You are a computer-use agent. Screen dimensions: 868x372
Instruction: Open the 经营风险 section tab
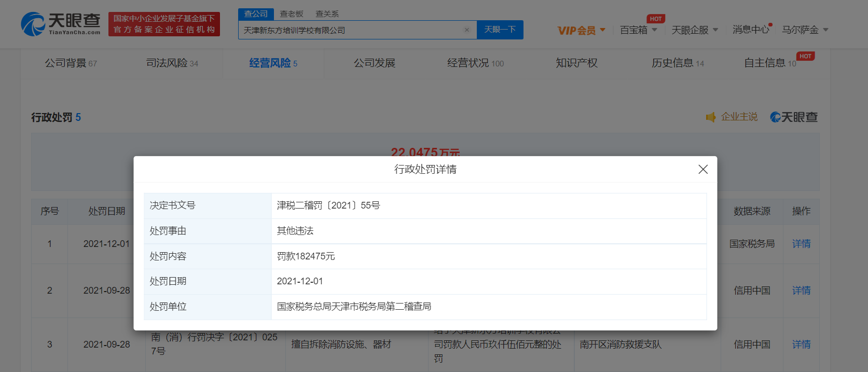click(x=273, y=63)
